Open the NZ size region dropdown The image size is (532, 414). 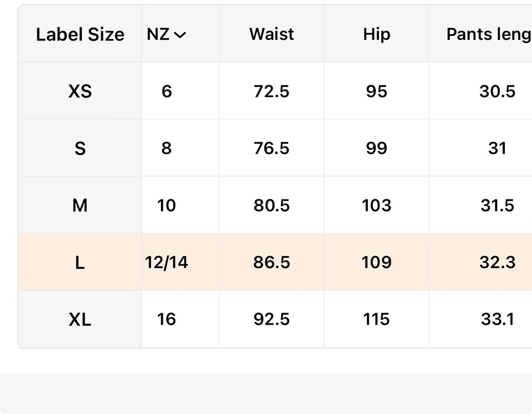[167, 35]
